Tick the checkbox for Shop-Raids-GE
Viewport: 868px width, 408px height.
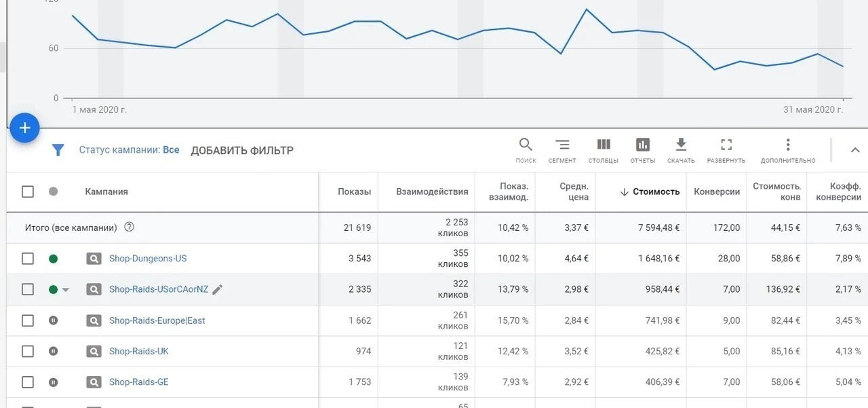coord(28,382)
